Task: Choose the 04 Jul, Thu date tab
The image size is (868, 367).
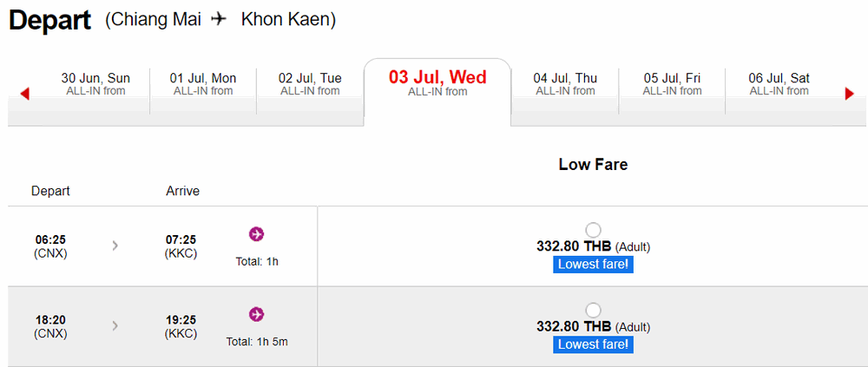Action: click(x=565, y=84)
